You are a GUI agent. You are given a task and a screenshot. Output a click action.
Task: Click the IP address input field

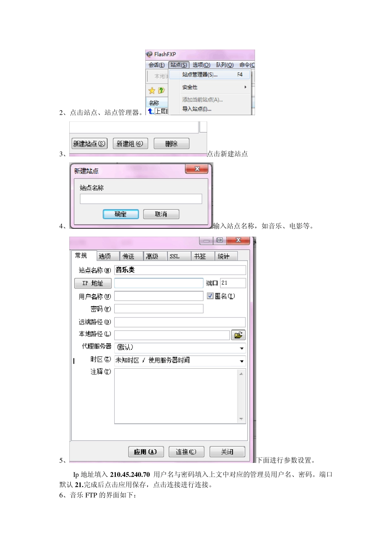click(x=159, y=283)
